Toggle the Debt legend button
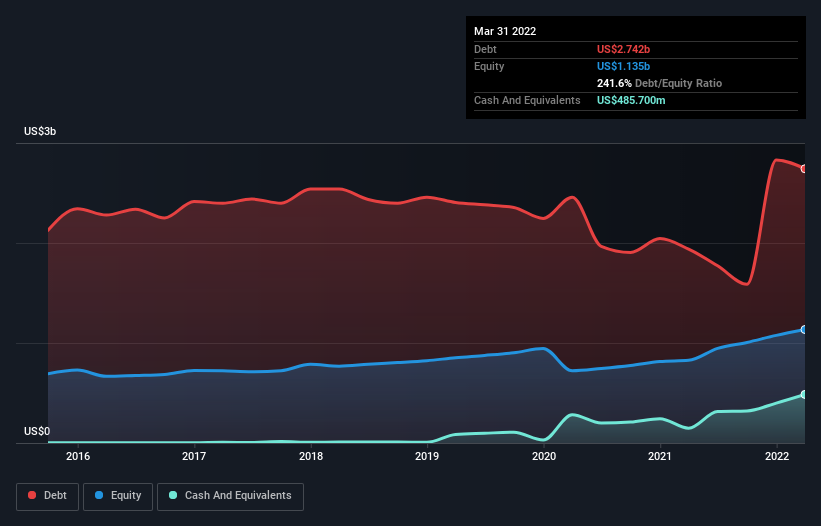Screen dimensions: 821x526 tap(48, 496)
